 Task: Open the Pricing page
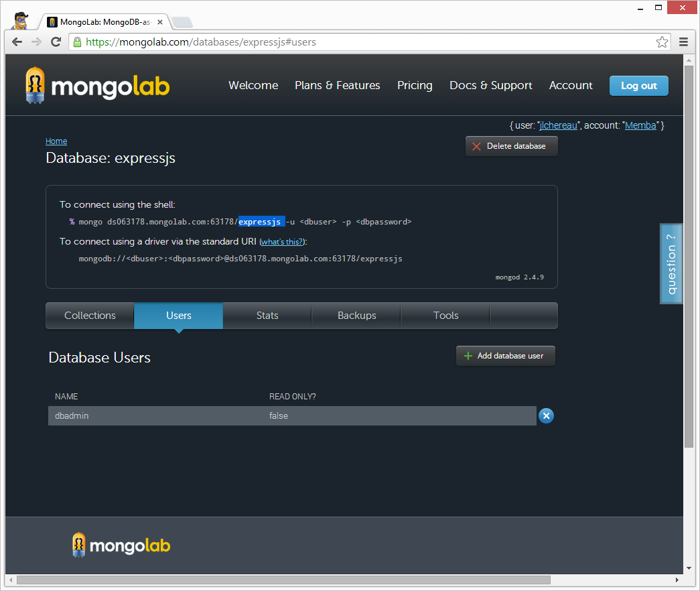pos(415,85)
